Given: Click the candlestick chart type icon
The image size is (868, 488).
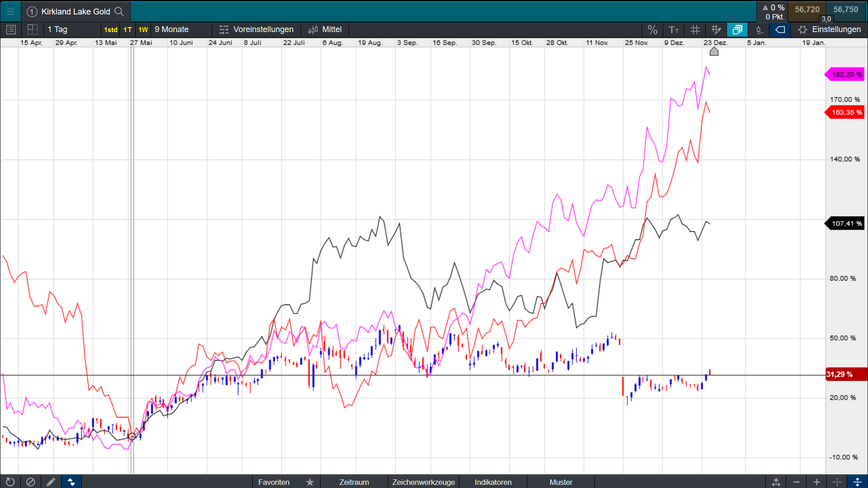Looking at the screenshot, I should (759, 30).
